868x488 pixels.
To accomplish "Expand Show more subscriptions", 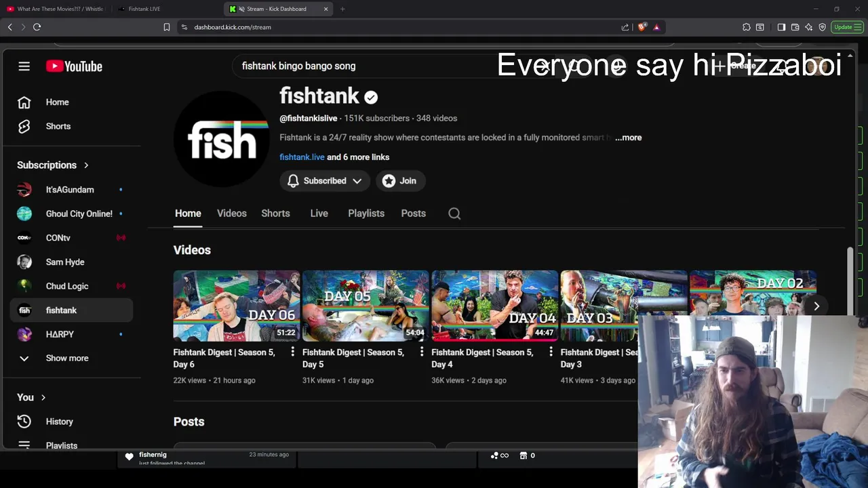I will [72, 359].
